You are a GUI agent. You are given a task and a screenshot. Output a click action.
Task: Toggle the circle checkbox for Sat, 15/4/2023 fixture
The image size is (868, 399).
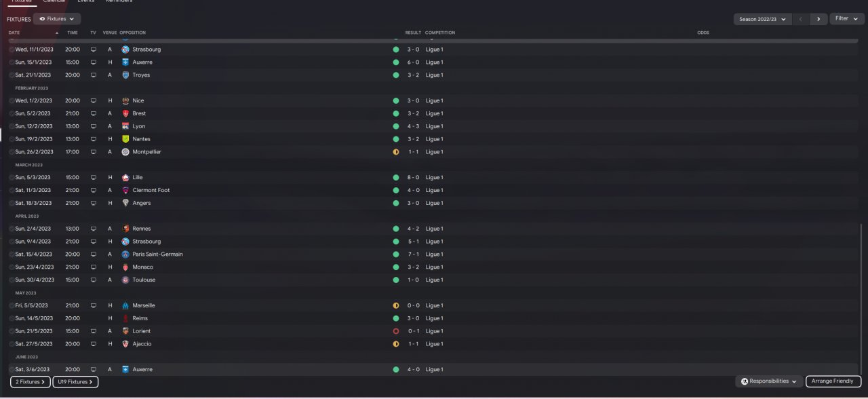[x=12, y=254]
